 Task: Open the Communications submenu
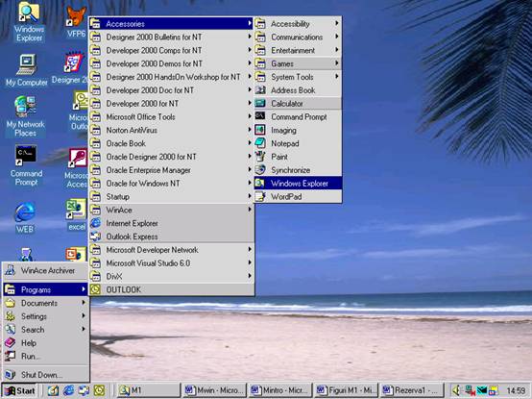[x=298, y=37]
